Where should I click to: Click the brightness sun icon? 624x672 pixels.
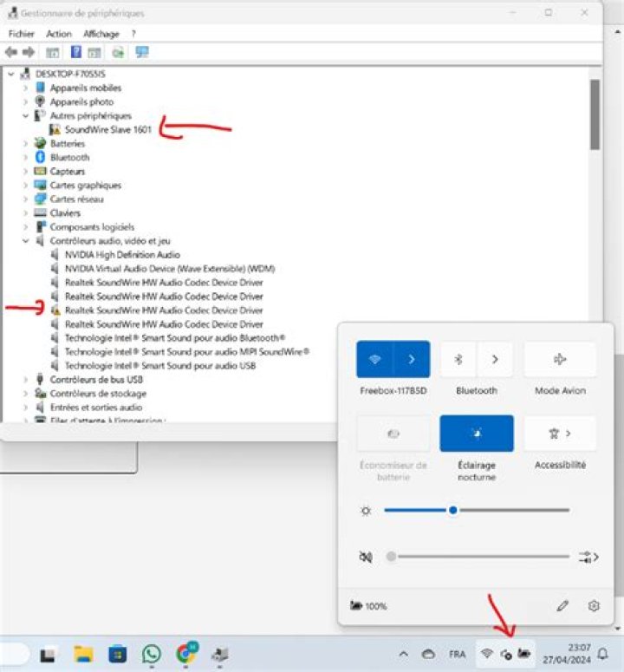(366, 511)
